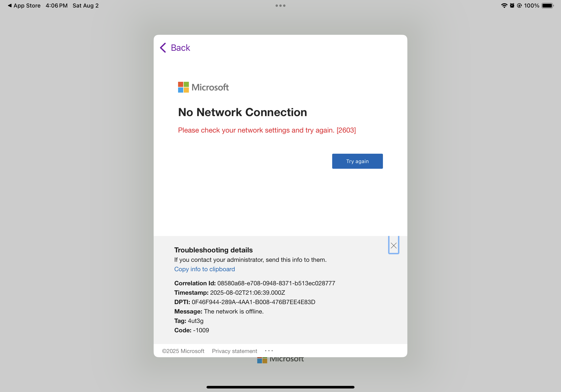This screenshot has height=392, width=561.
Task: Tap the orientation lock status icon
Action: (x=519, y=6)
